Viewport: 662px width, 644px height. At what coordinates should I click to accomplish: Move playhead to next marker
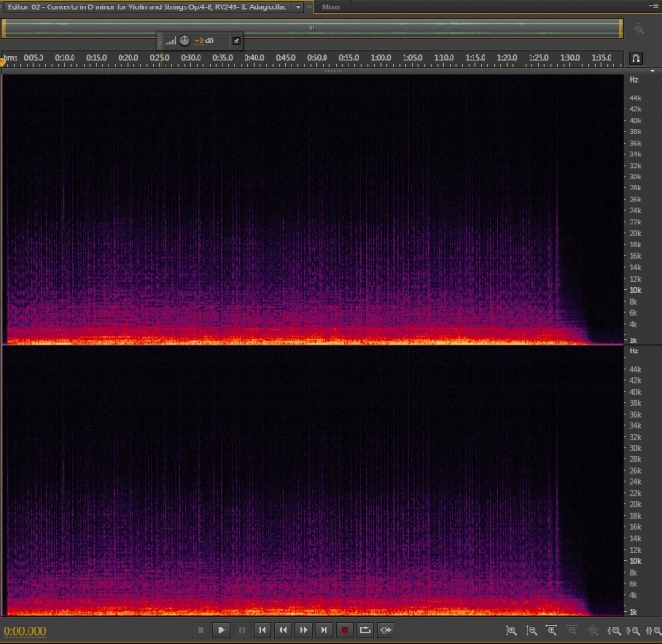point(324,630)
